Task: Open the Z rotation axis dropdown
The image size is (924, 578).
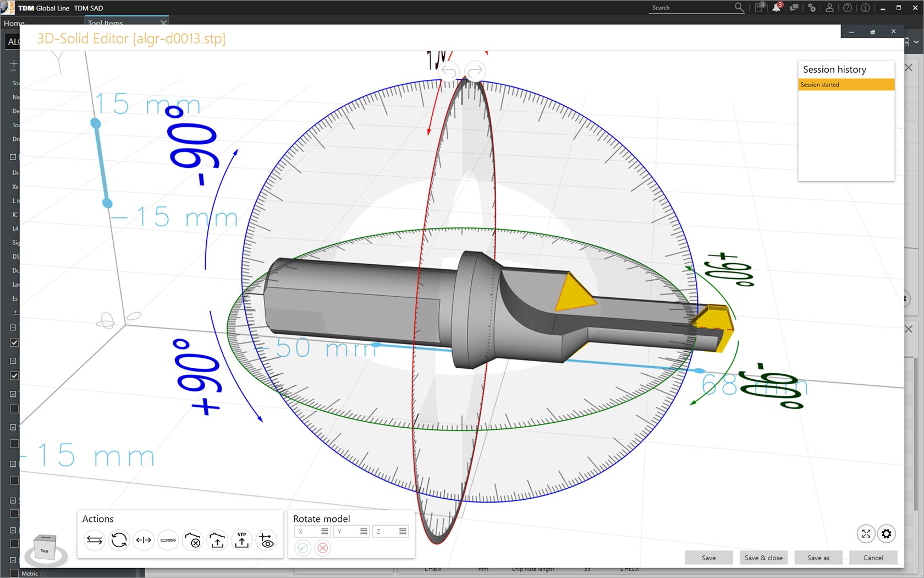Action: pos(403,531)
